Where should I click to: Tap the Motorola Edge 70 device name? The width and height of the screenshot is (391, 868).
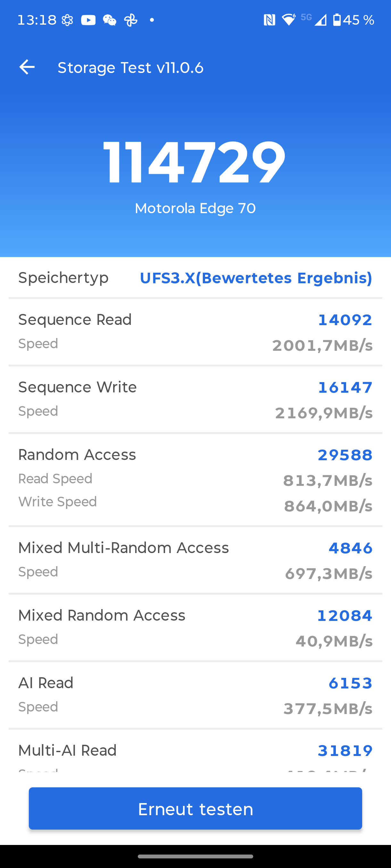tap(195, 208)
